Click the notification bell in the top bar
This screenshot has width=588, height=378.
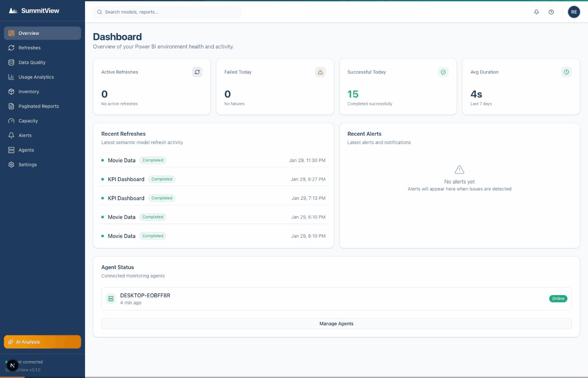pos(536,12)
